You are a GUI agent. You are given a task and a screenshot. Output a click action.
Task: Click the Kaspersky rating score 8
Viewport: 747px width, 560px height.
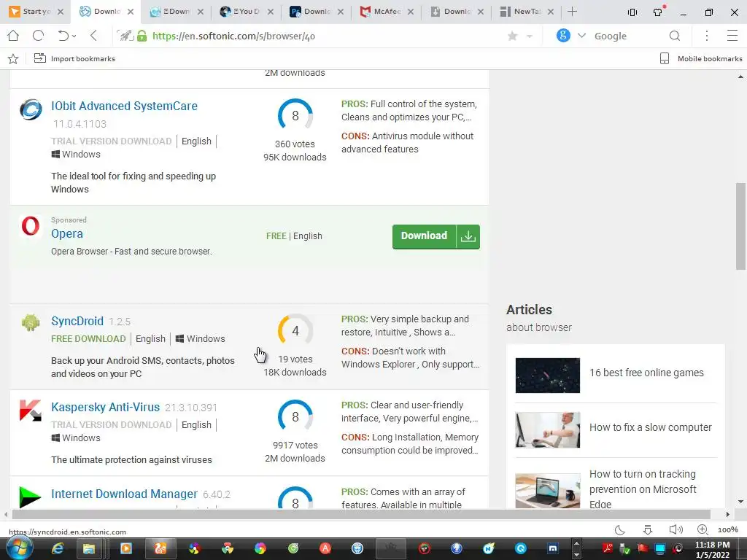(x=295, y=416)
